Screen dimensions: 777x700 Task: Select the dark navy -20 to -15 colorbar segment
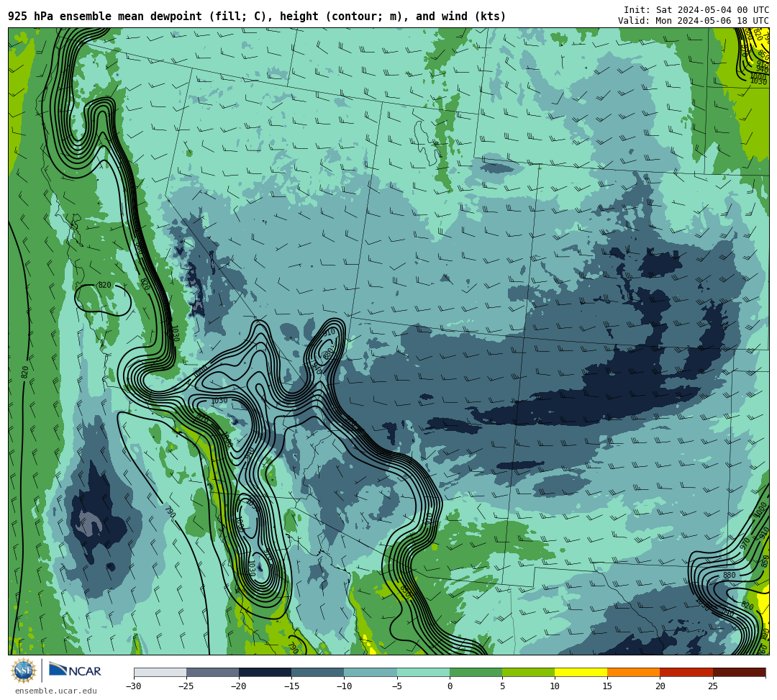[265, 672]
